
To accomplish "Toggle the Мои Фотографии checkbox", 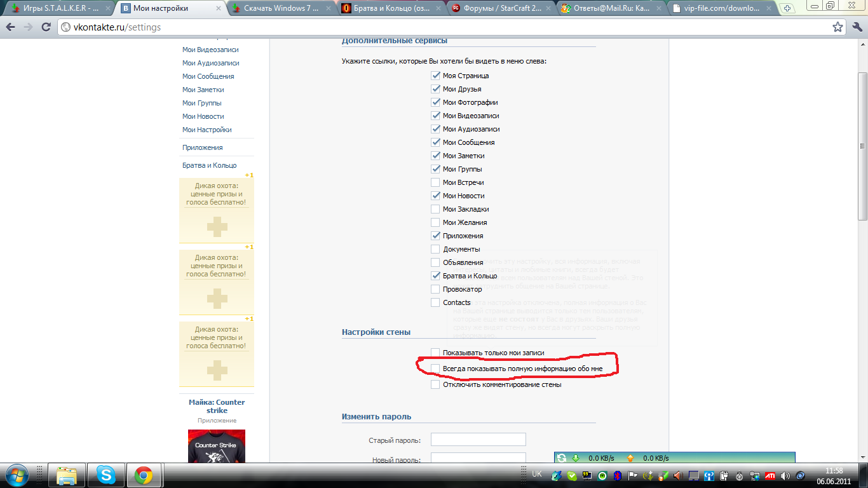I will tap(435, 102).
